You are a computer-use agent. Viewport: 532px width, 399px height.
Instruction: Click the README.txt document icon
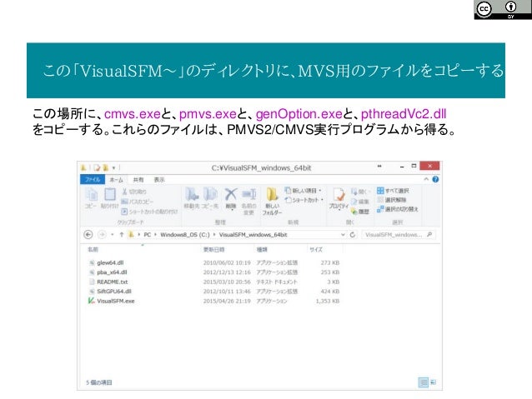click(x=91, y=282)
